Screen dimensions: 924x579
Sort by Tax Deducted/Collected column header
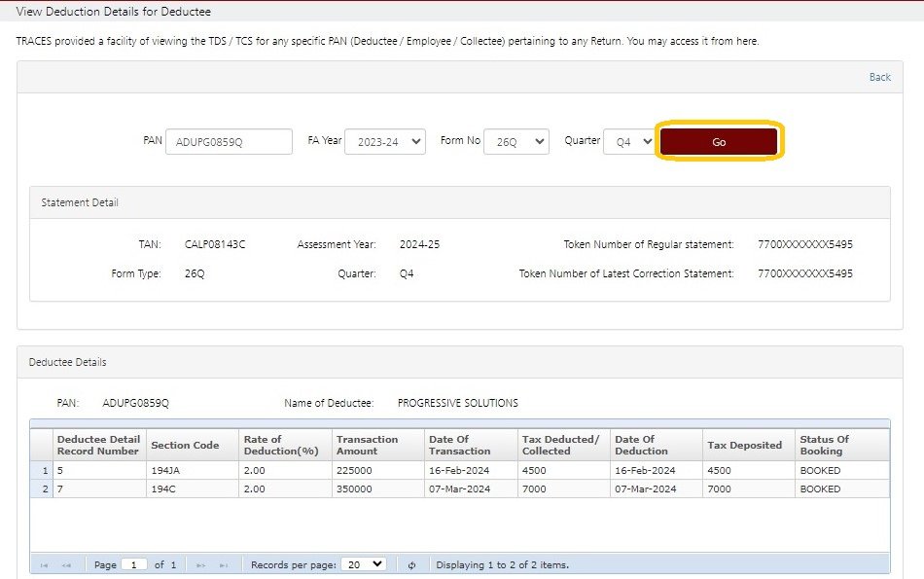(563, 445)
